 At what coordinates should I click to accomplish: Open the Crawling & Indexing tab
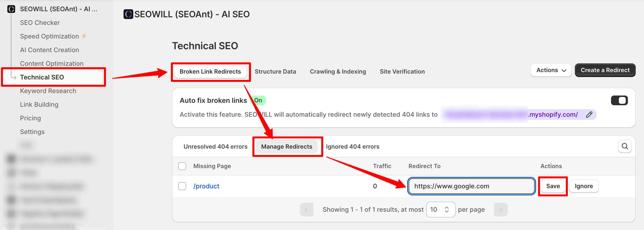coord(337,72)
